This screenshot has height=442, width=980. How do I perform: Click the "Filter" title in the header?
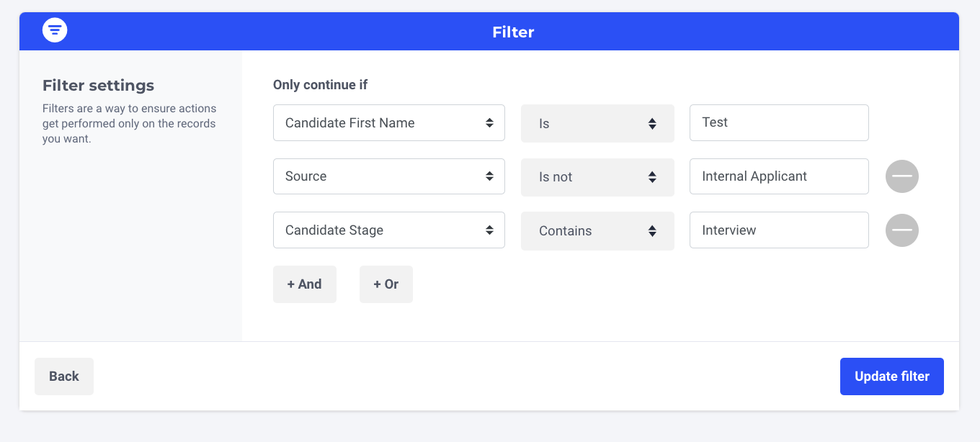click(513, 32)
